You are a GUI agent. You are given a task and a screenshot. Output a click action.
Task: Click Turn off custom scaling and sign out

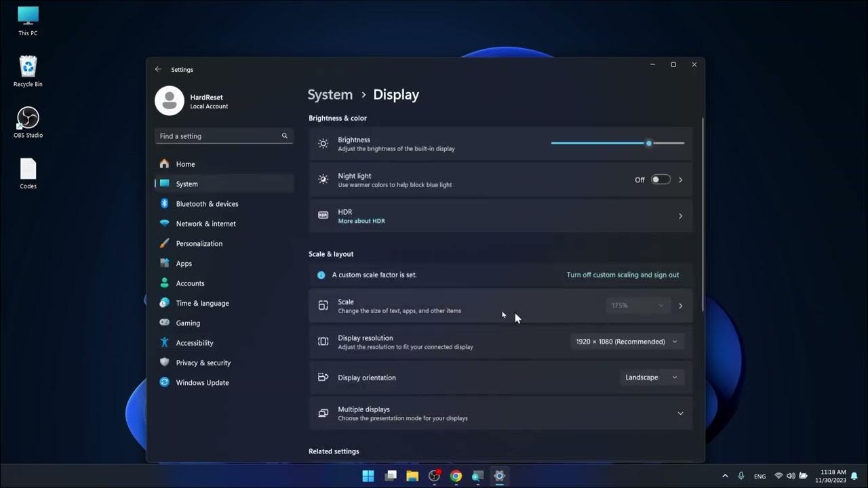coord(623,275)
